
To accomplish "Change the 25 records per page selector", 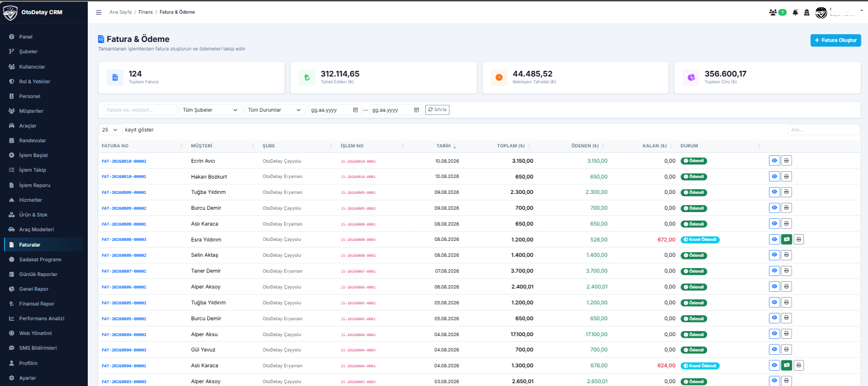I will coord(110,130).
